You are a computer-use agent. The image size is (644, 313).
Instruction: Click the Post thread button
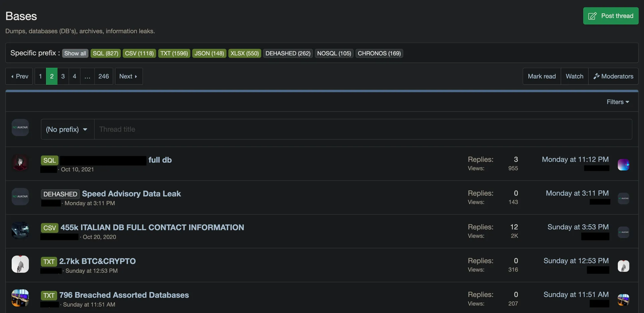pos(610,16)
